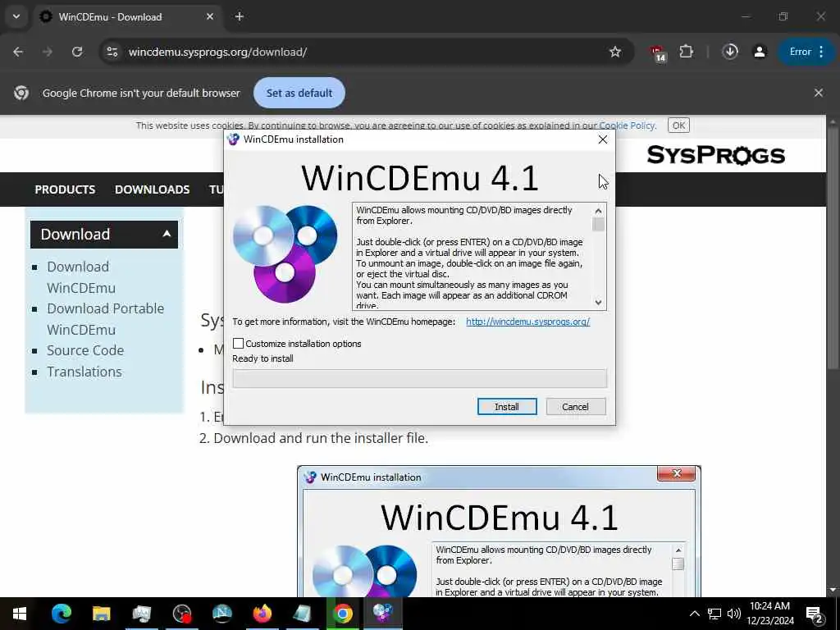
Task: Open the control panel style taskbar icon
Action: click(x=141, y=614)
